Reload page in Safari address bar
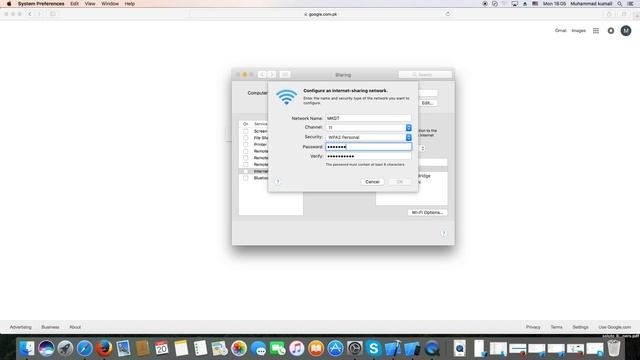This screenshot has height=360, width=640. pyautogui.click(x=448, y=14)
